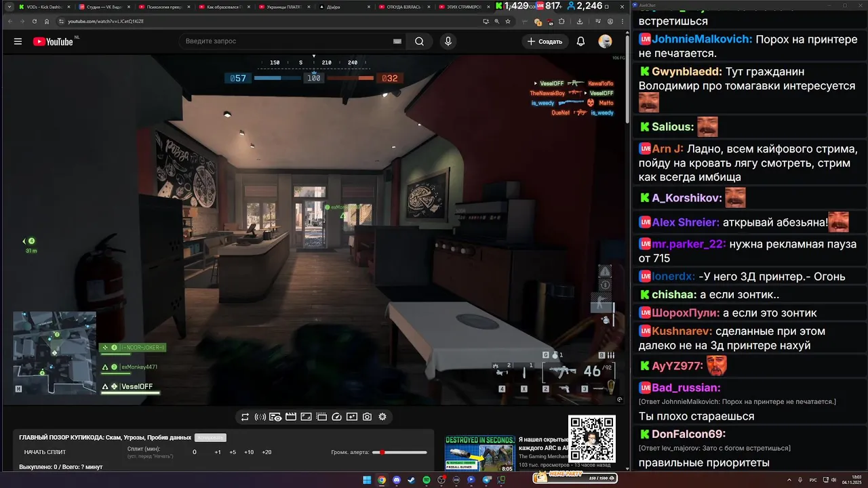Add +1 minute to split
The height and width of the screenshot is (488, 868).
[x=218, y=452]
